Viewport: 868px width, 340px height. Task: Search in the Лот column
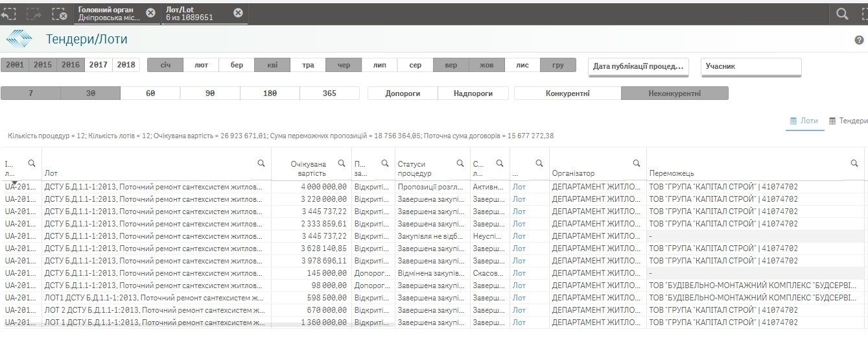[x=261, y=163]
